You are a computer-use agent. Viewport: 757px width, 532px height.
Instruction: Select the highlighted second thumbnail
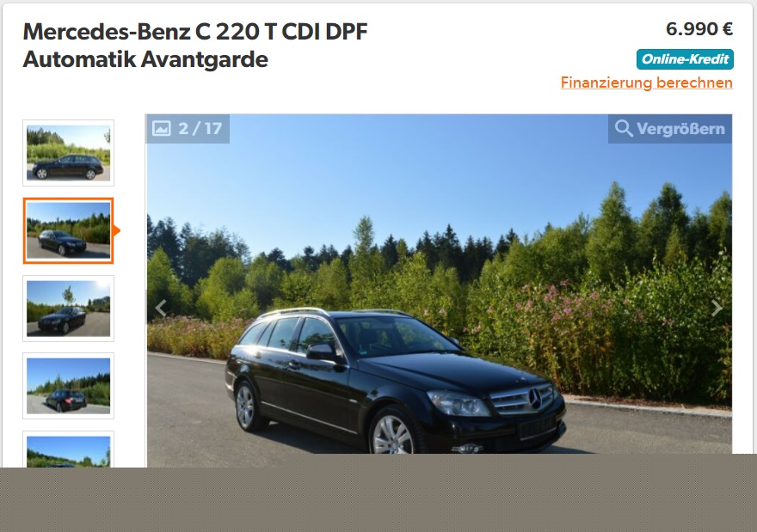69,230
